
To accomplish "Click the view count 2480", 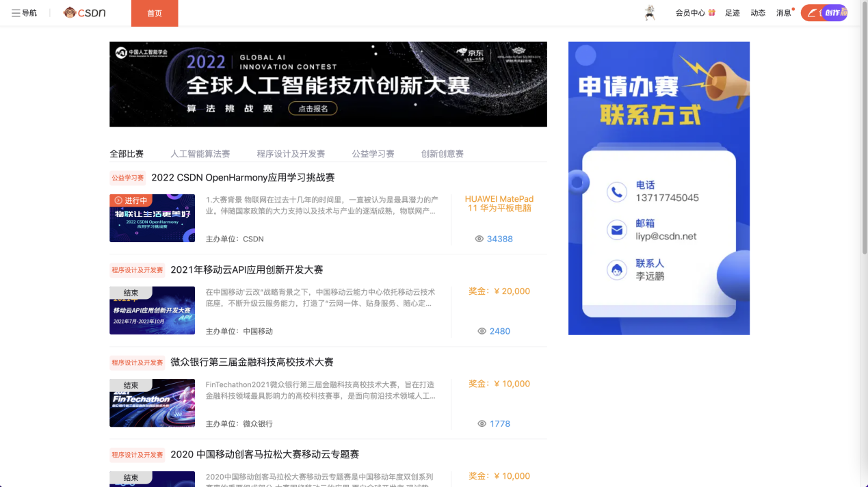I will pos(500,331).
